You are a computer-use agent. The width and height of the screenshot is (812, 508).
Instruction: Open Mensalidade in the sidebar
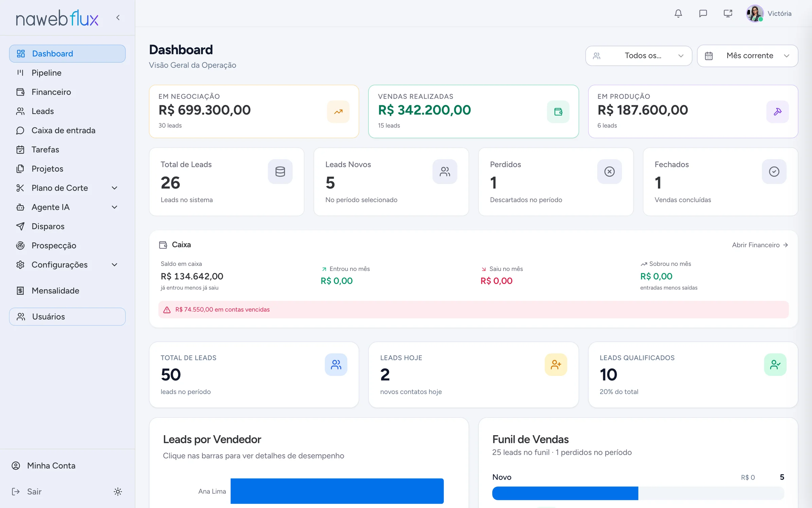(67, 291)
